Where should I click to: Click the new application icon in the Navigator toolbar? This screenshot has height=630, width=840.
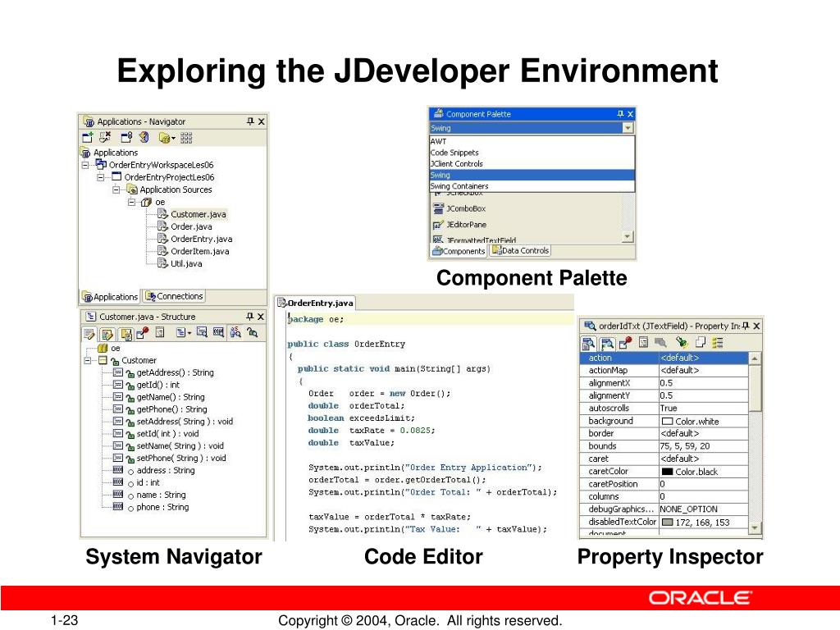tap(87, 137)
